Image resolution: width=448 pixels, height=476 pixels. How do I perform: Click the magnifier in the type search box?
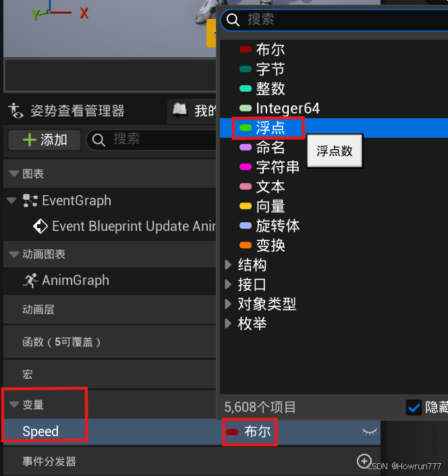[x=233, y=20]
